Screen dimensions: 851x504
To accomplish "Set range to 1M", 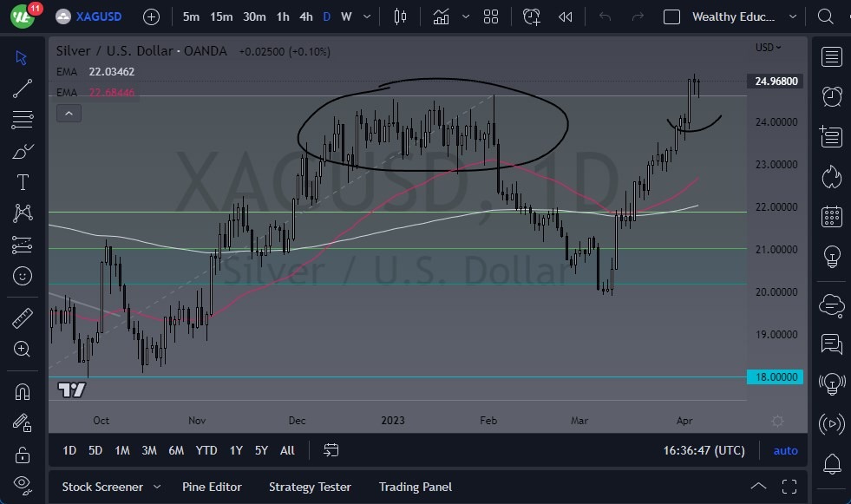I will click(122, 450).
